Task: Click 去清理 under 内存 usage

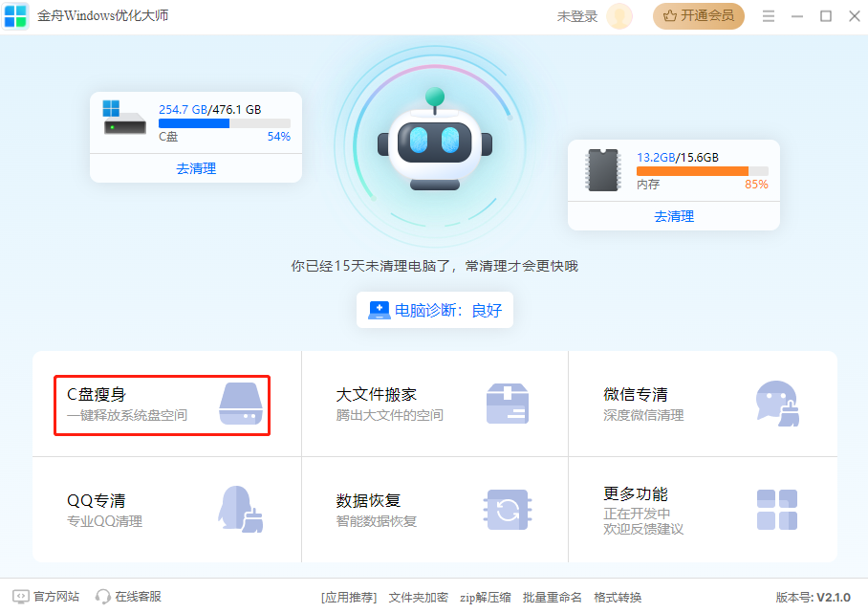Action: click(x=674, y=216)
